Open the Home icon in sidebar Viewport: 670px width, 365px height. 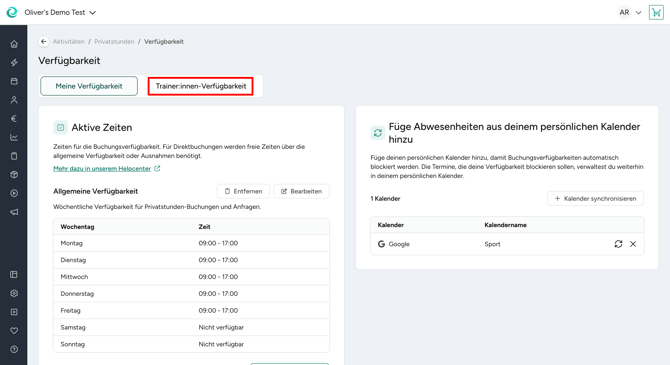(14, 44)
